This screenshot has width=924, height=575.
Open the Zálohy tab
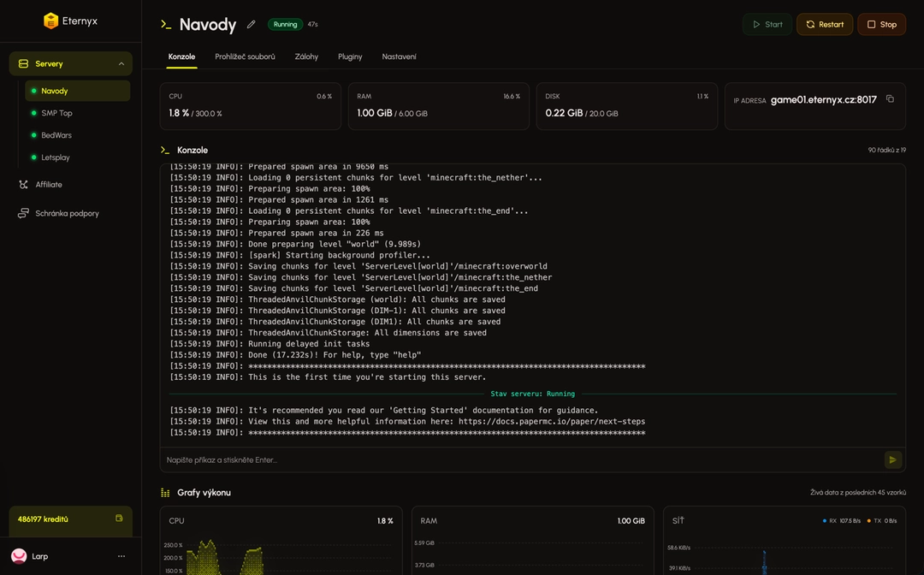pyautogui.click(x=306, y=56)
